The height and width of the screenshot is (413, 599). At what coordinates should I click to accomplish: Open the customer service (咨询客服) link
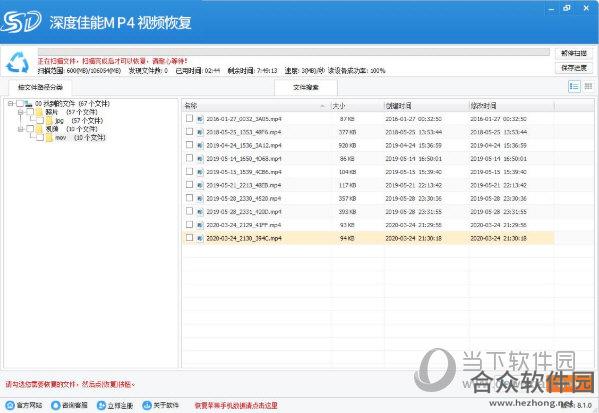pos(70,405)
